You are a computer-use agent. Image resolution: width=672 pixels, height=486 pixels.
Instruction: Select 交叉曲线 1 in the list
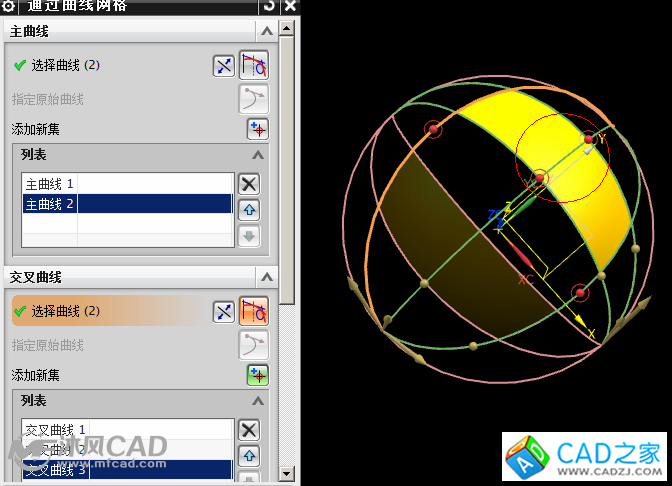point(55,430)
